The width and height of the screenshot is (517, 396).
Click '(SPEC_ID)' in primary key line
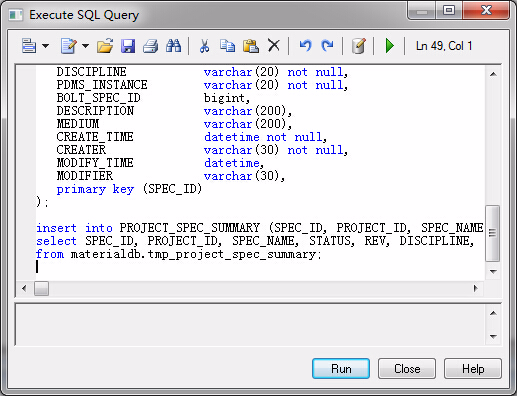pyautogui.click(x=172, y=189)
